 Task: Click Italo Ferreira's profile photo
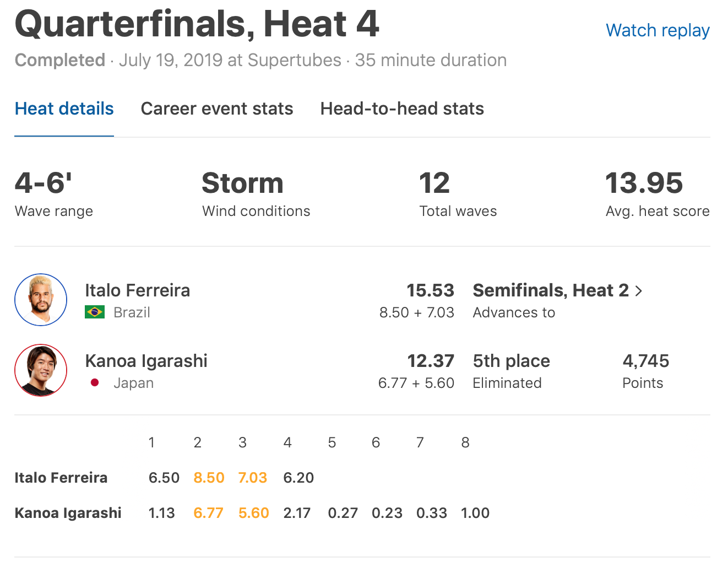(41, 300)
